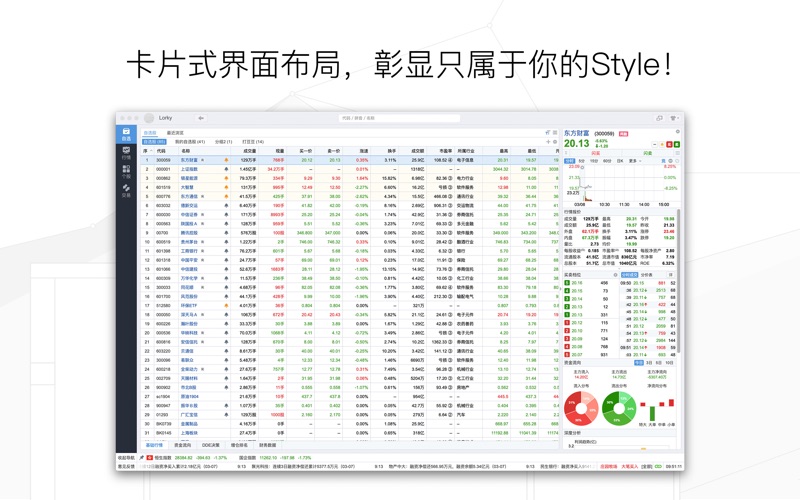Click the back arrow button
Viewport: 800px width, 500px height.
point(201,118)
